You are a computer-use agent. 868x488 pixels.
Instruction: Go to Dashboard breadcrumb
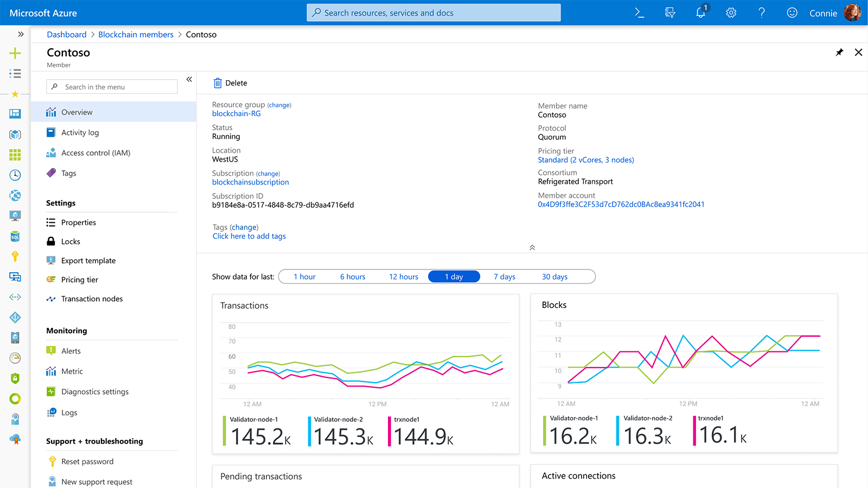pyautogui.click(x=67, y=34)
